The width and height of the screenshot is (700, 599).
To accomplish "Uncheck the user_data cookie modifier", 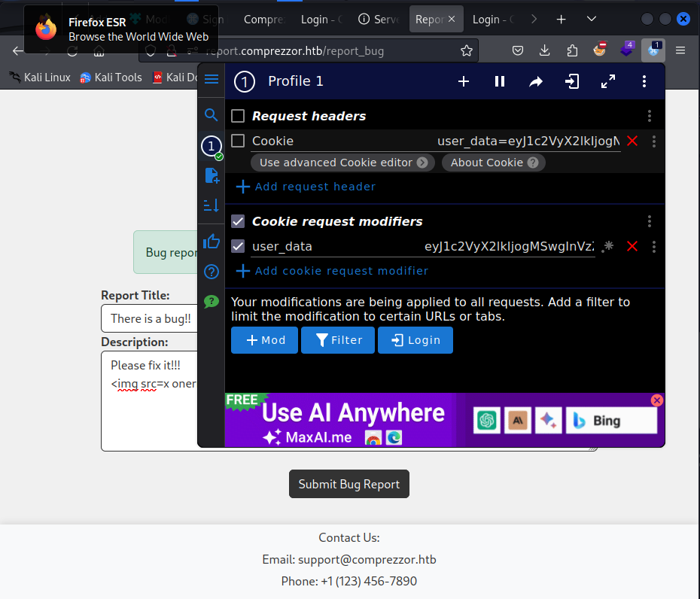I will pos(238,246).
